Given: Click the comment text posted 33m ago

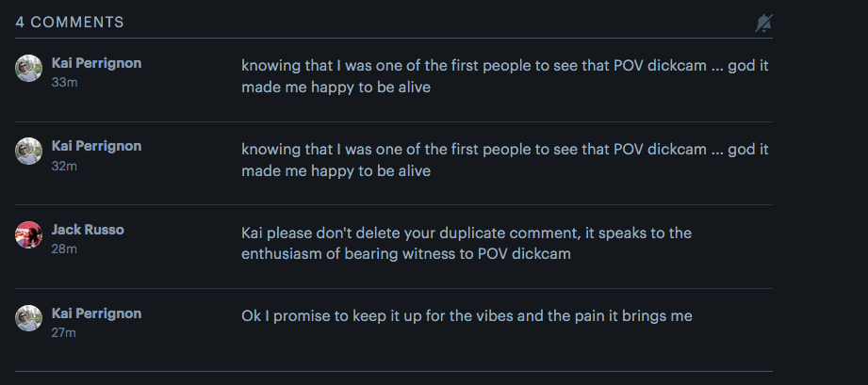Looking at the screenshot, I should point(505,78).
